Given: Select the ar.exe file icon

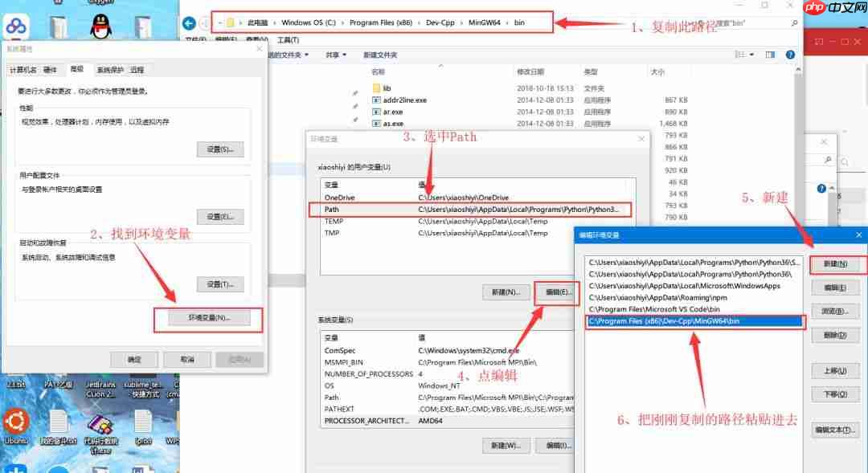Looking at the screenshot, I should (x=376, y=112).
